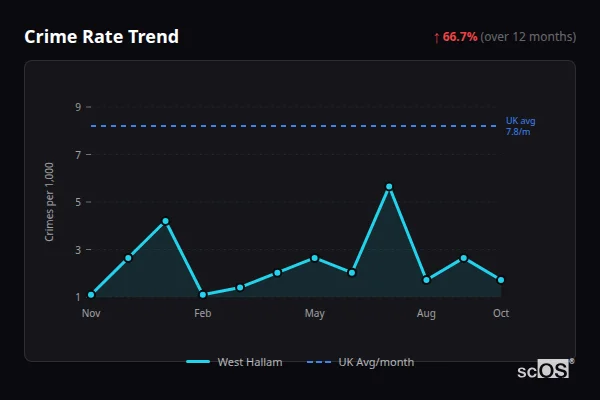Click the y-axis value 9
Screen dimensions: 600x400
pyautogui.click(x=78, y=107)
